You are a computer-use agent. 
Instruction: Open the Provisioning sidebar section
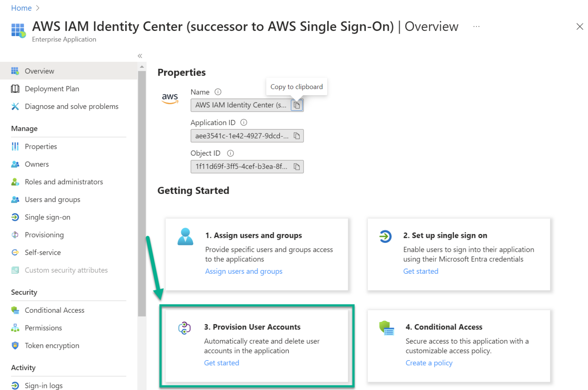(44, 234)
